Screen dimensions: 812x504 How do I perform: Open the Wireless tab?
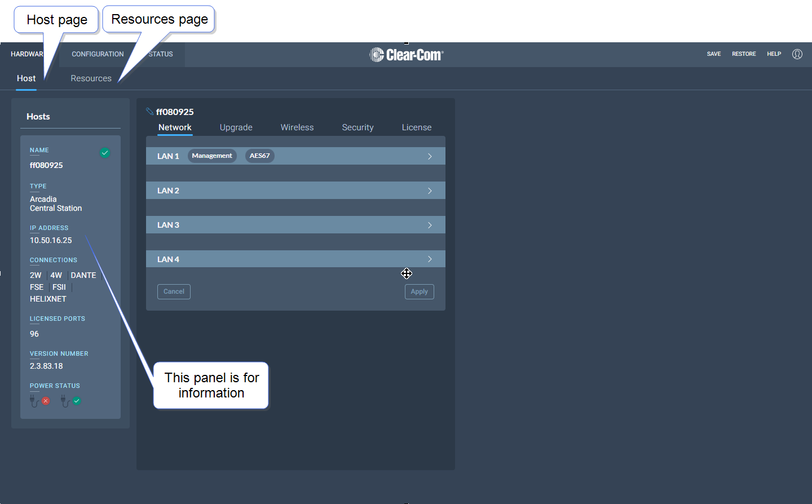[x=297, y=127]
